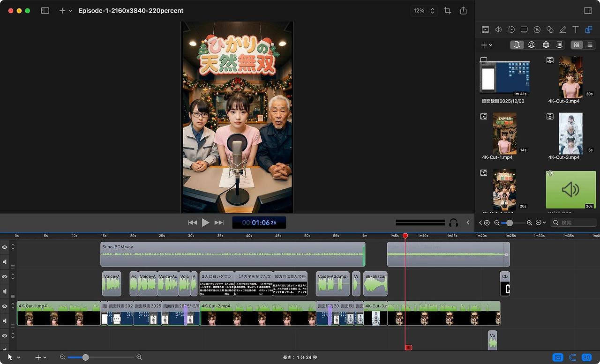Open the Callout inspector tab
600x364 pixels.
point(537,30)
